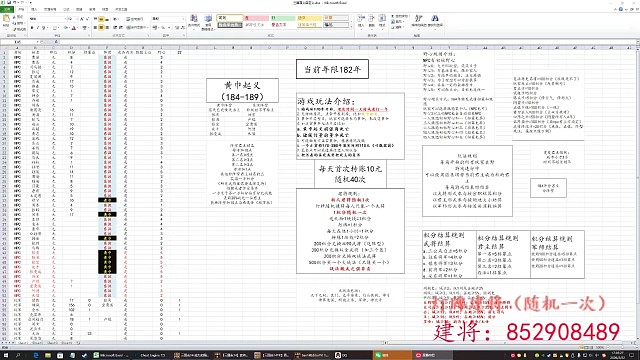The width and height of the screenshot is (640, 360).
Task: Apply the 常规 Normal cell style
Action: click(230, 18)
